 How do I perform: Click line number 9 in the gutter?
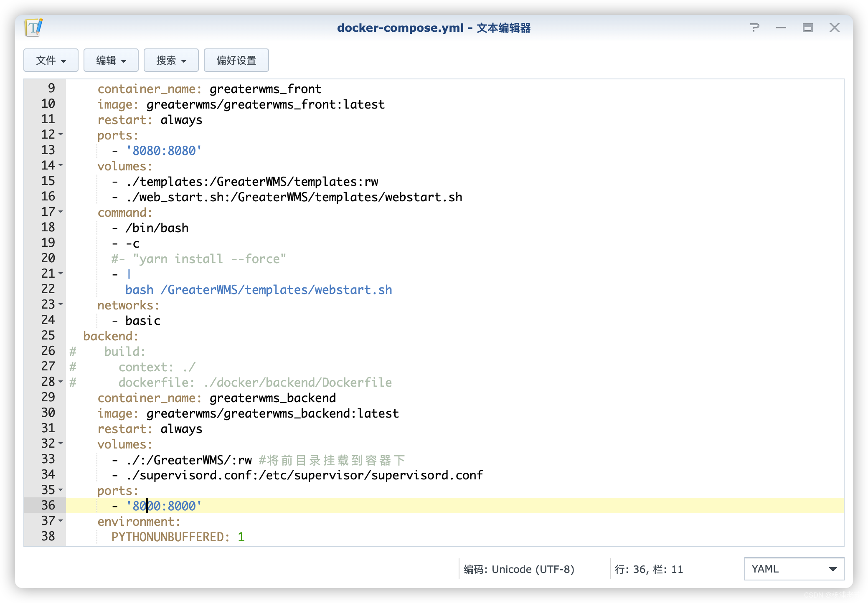(51, 88)
